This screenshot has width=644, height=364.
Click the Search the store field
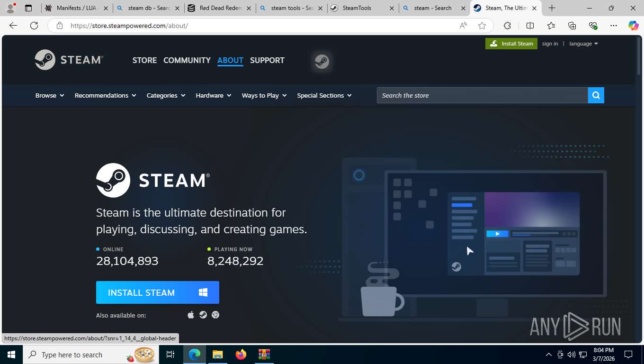(482, 95)
